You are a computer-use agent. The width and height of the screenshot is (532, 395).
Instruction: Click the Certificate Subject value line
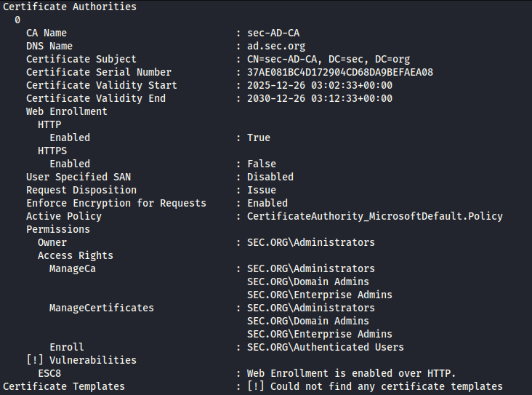pyautogui.click(x=329, y=59)
